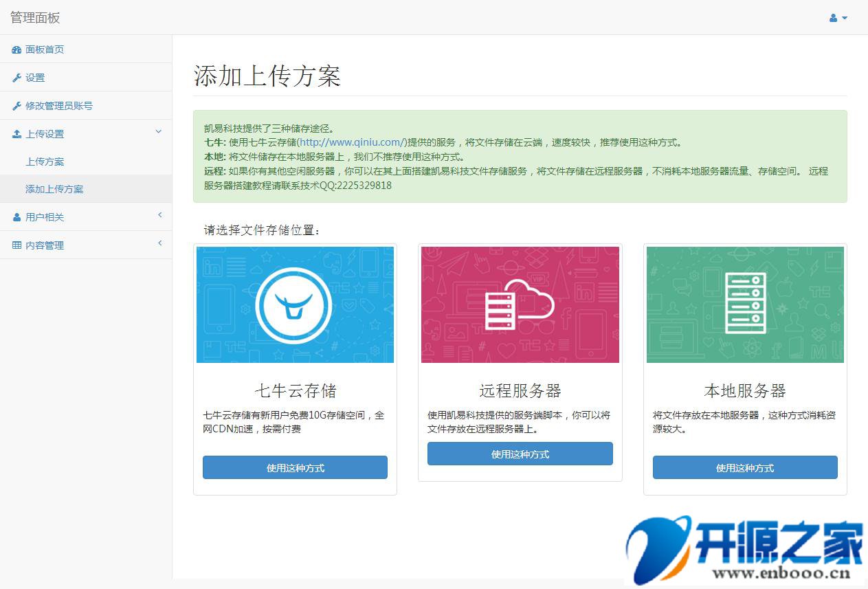
Task: Click 使用这种方式 under 七牛云存储
Action: 295,467
